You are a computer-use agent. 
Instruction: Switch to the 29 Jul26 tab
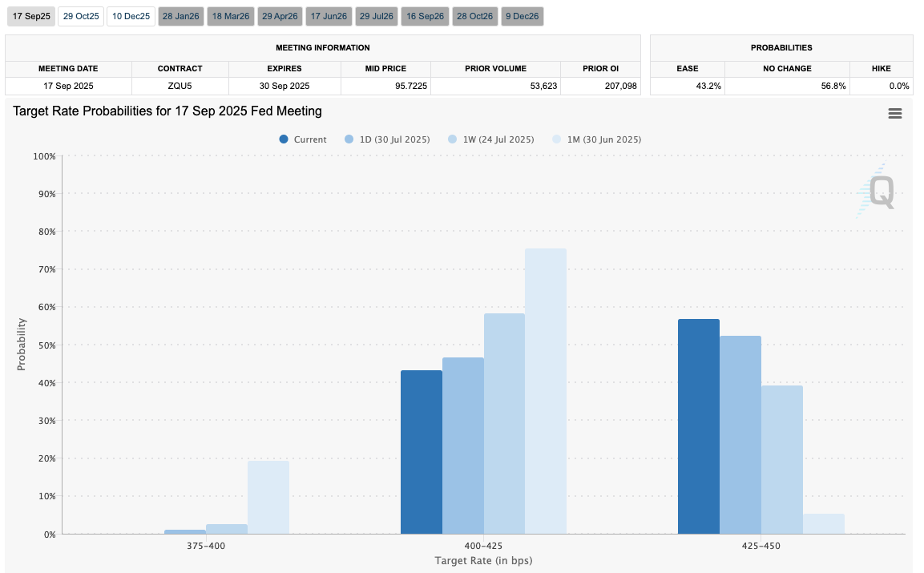377,16
